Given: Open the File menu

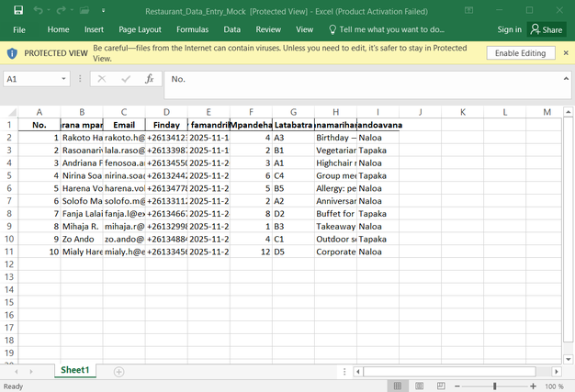Looking at the screenshot, I should pyautogui.click(x=18, y=29).
